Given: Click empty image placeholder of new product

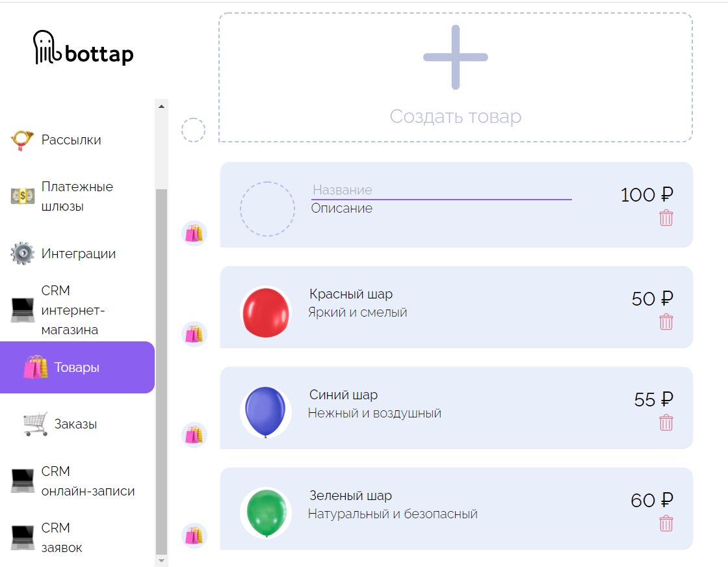Looking at the screenshot, I should 267,209.
